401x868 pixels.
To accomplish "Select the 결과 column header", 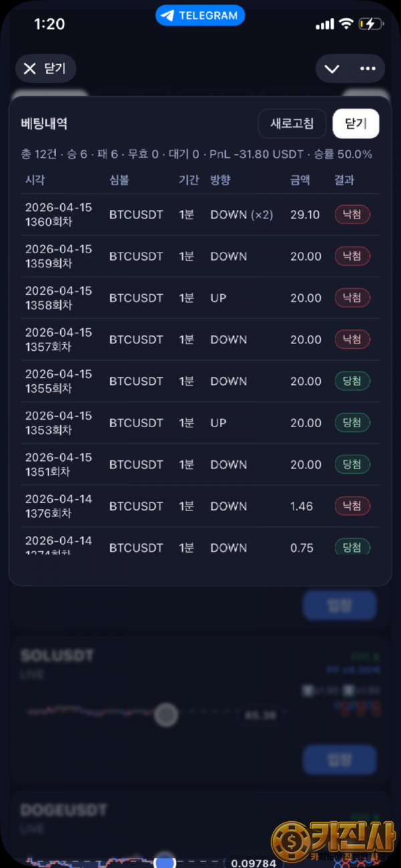I will click(x=344, y=180).
